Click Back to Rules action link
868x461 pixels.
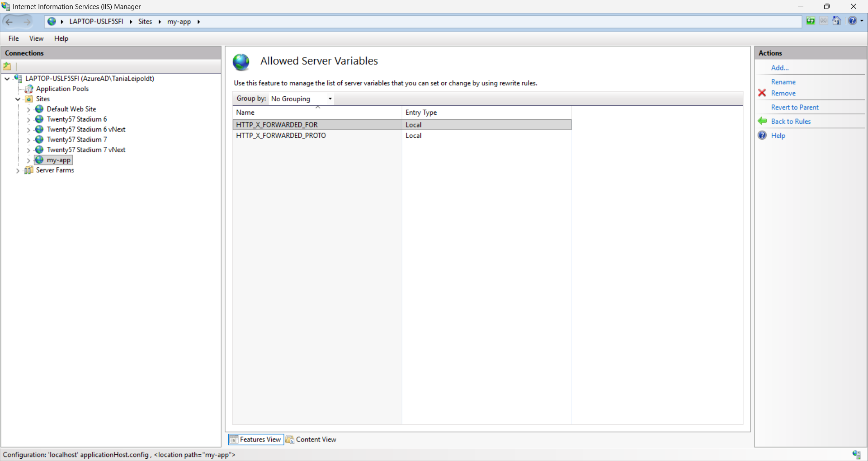(x=791, y=121)
